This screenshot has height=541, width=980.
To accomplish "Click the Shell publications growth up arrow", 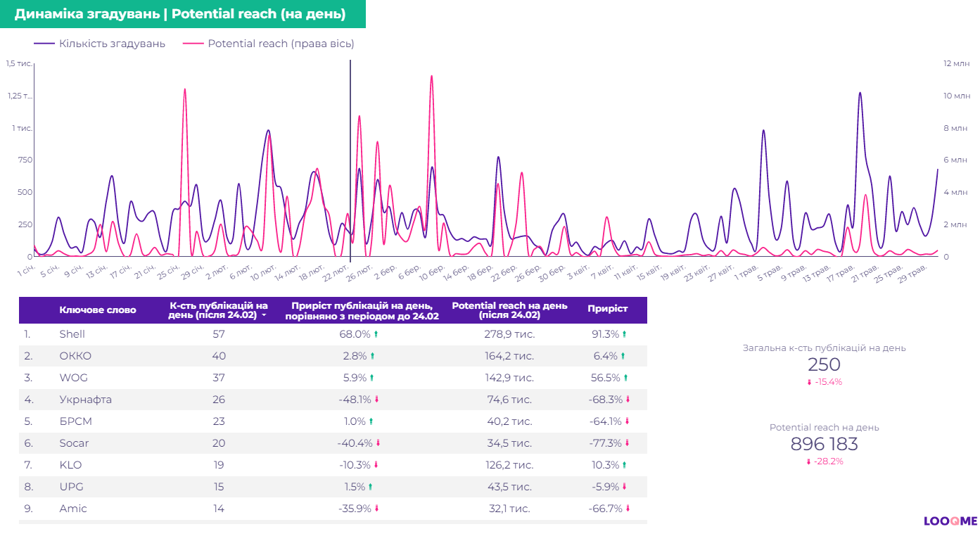I will click(376, 334).
